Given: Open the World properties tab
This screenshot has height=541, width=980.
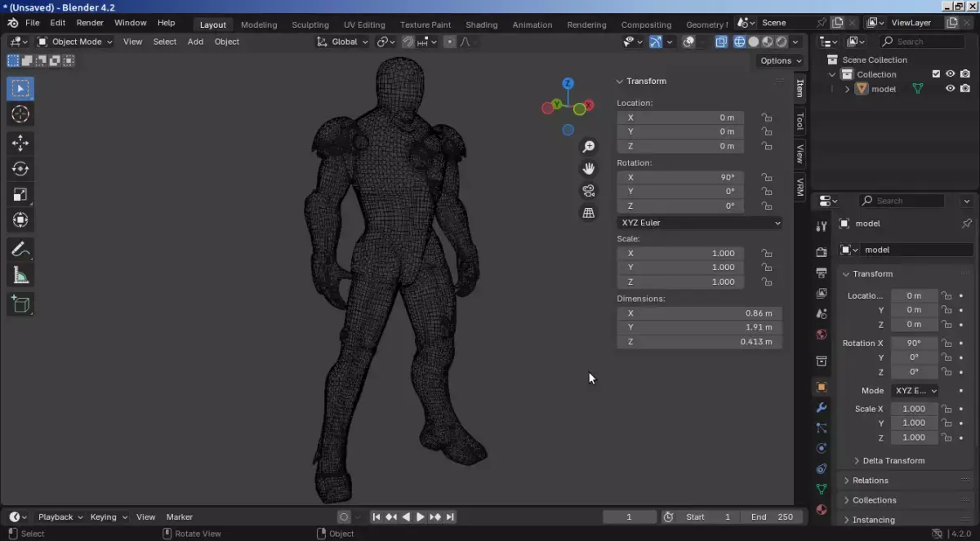Looking at the screenshot, I should 822,335.
